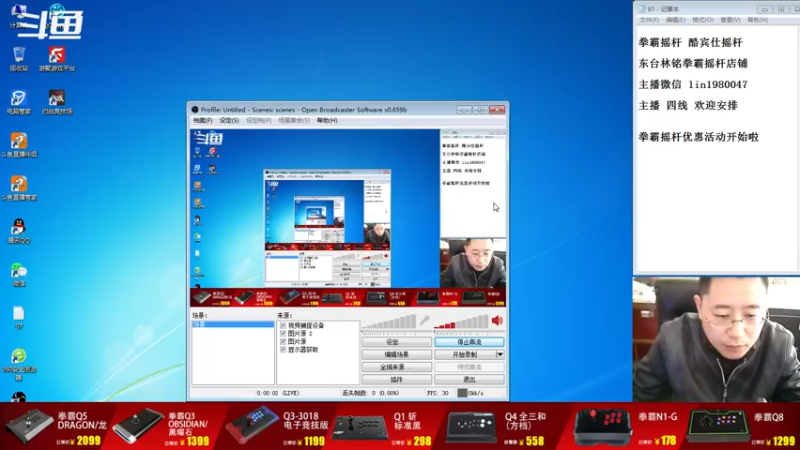Open the 97 text file on desktop
The image size is (800, 450).
[19, 317]
